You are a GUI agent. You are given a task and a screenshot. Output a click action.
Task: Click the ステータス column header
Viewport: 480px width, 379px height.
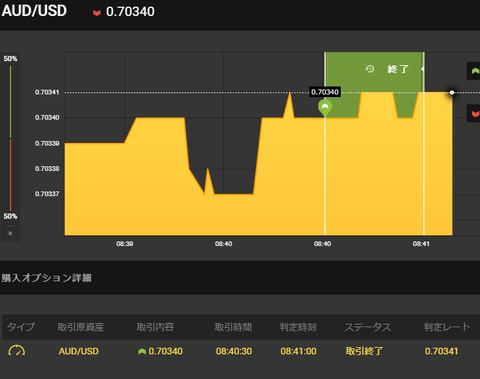[367, 327]
